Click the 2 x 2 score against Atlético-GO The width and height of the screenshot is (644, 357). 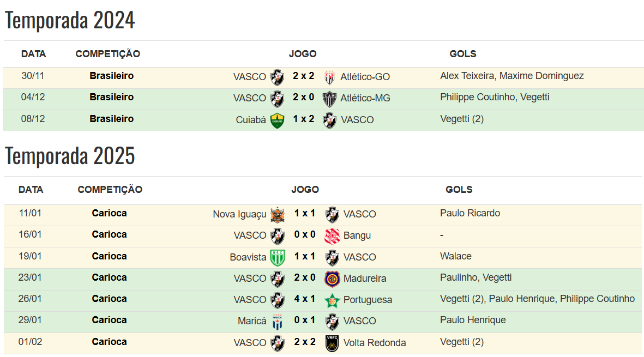(x=303, y=76)
